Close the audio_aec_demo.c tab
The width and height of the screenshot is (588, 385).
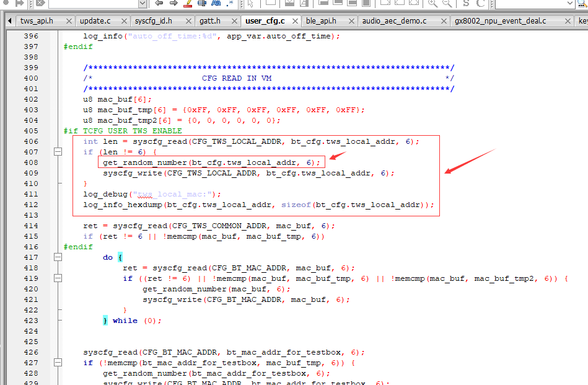444,21
